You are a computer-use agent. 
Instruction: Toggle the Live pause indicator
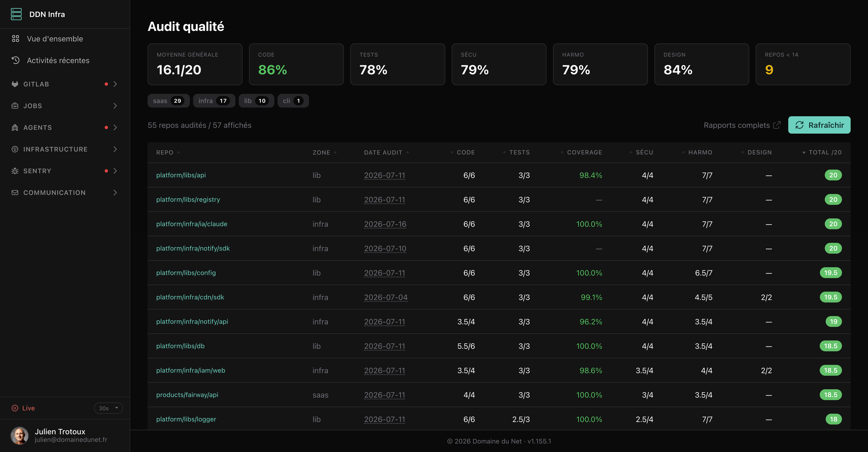tap(15, 408)
